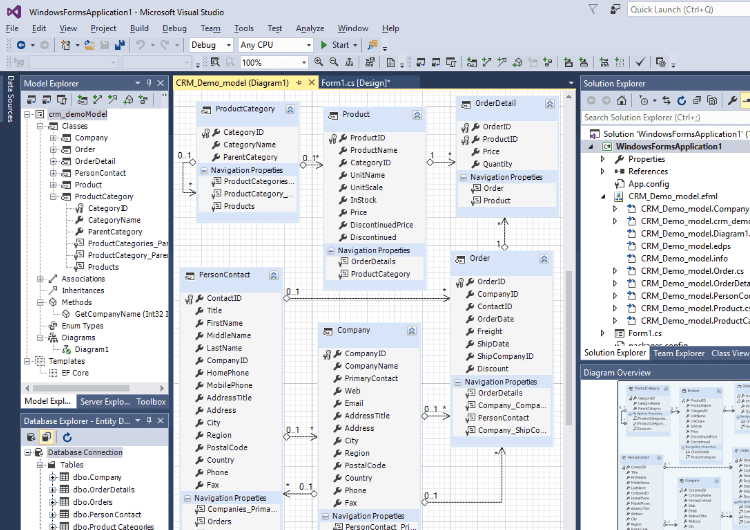Click the Data Sources side tab
This screenshot has width=750, height=530.
pos(9,100)
